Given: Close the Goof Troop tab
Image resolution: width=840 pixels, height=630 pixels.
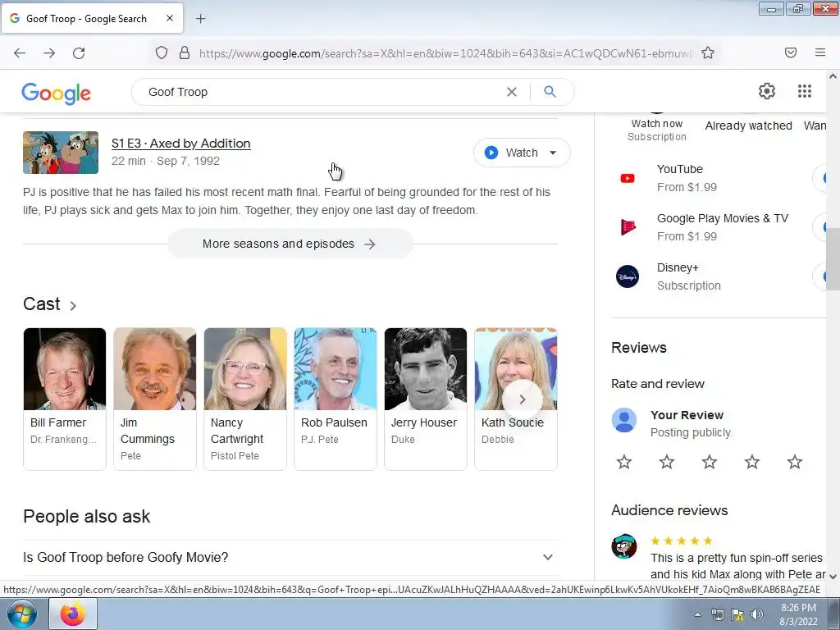Looking at the screenshot, I should tap(170, 18).
